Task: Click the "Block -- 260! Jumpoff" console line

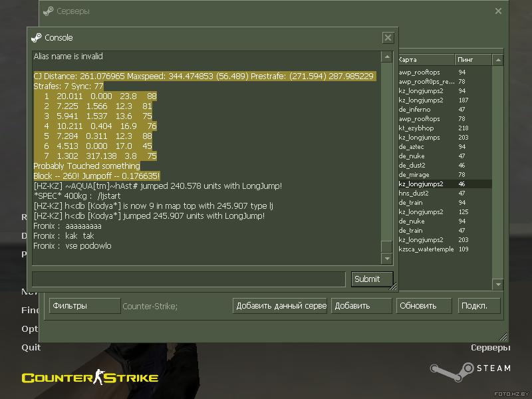Action: click(x=96, y=176)
